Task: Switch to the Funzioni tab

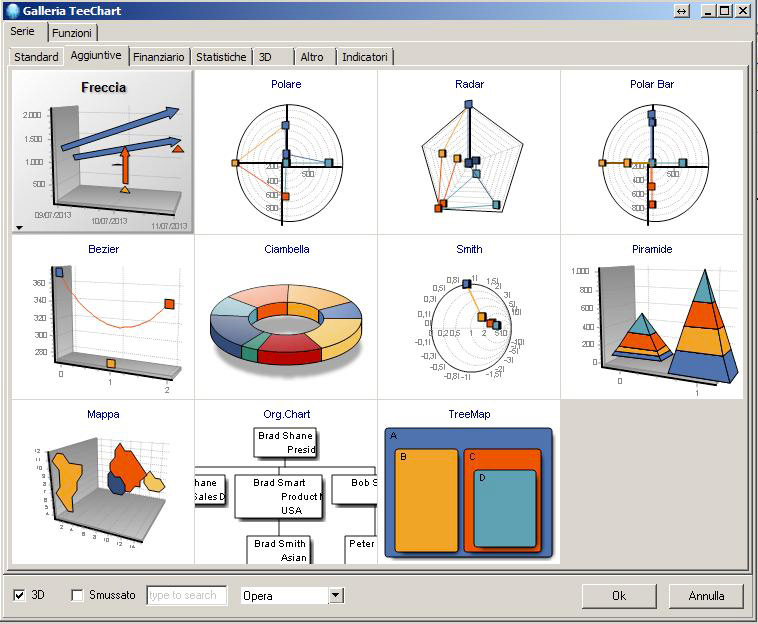Action: (x=72, y=33)
